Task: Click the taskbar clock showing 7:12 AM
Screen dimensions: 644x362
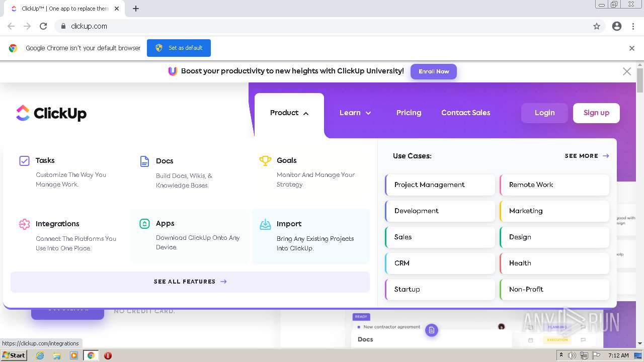Action: click(618, 355)
